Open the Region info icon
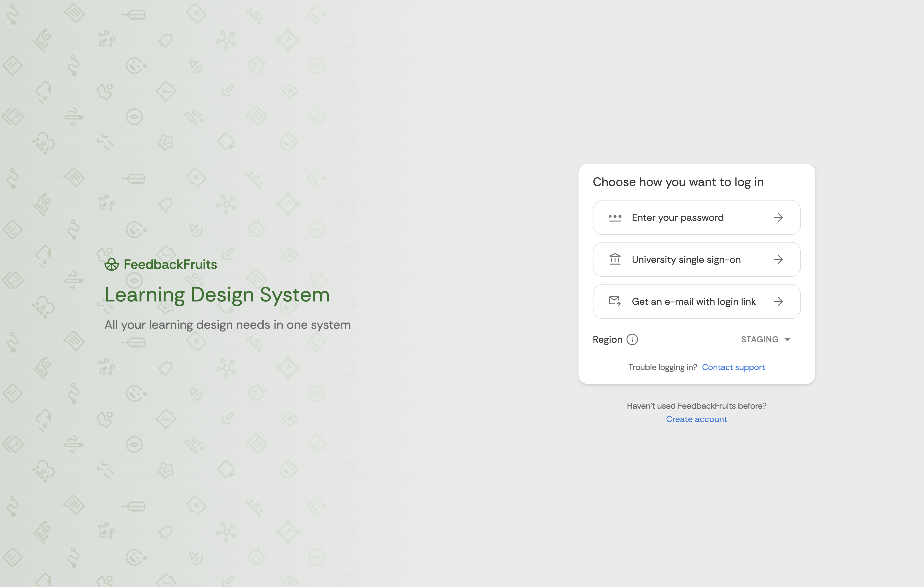This screenshot has width=924, height=587. (x=632, y=340)
